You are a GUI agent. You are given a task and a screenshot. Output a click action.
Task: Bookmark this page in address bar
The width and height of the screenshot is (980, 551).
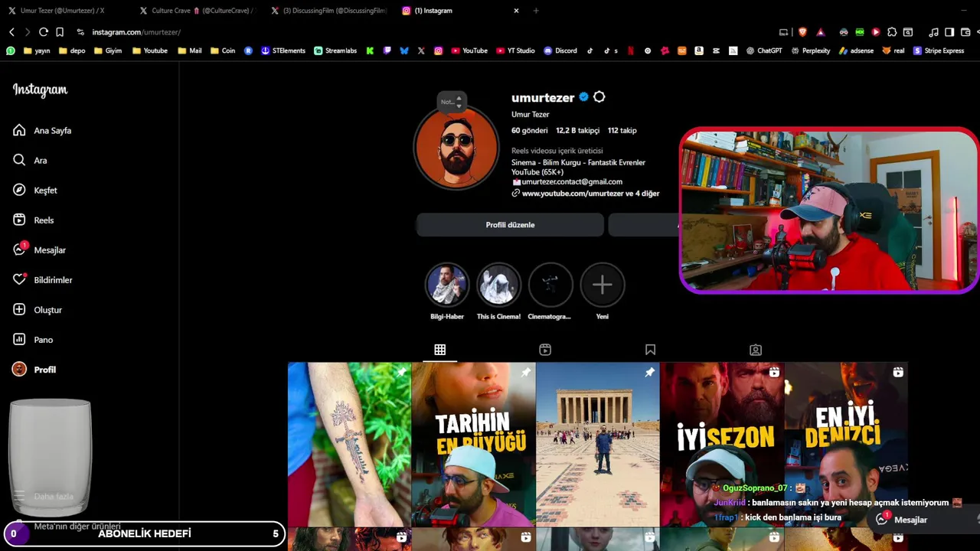coord(60,32)
